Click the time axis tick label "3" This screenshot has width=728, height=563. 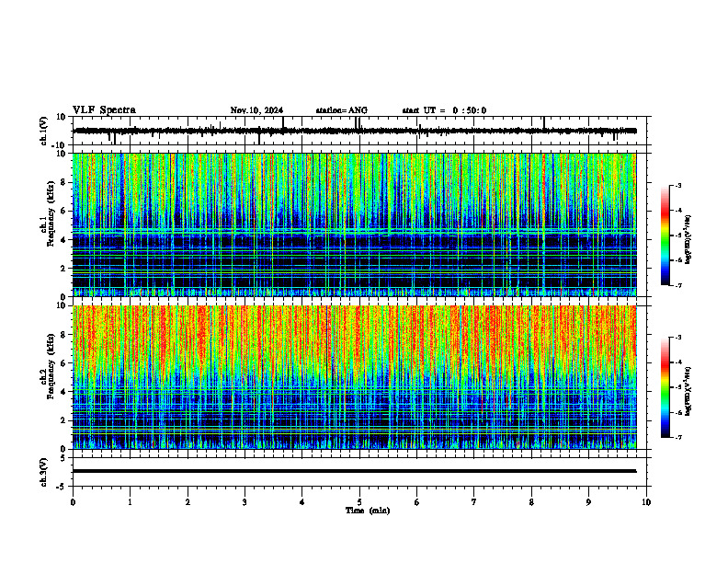coord(245,502)
